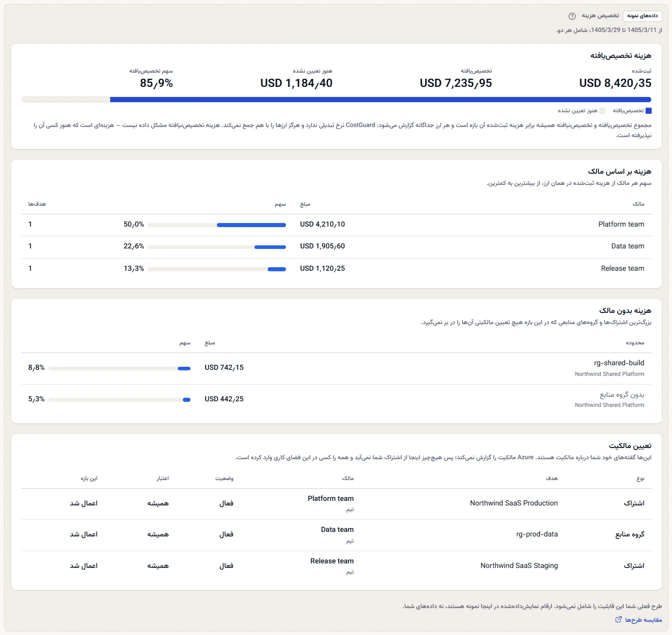Click the grey هنوز تعیین نشده legend swatch
Image resolution: width=672 pixels, height=635 pixels.
pyautogui.click(x=602, y=111)
